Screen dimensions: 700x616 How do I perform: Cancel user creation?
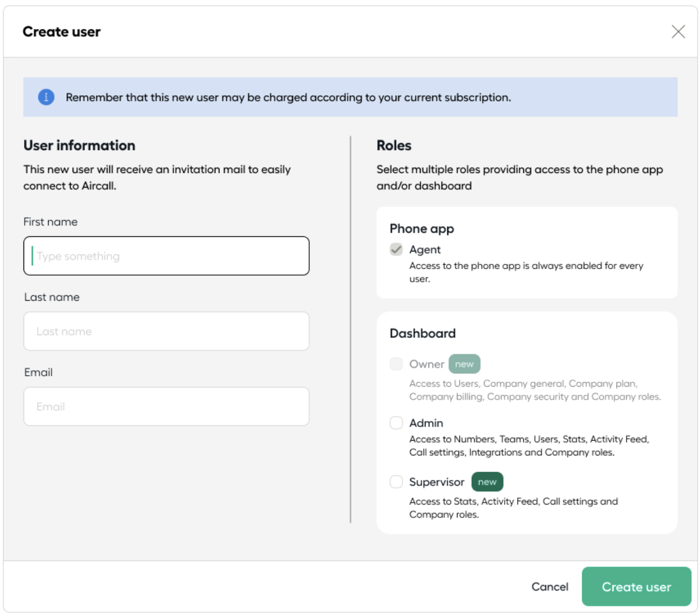pyautogui.click(x=550, y=587)
